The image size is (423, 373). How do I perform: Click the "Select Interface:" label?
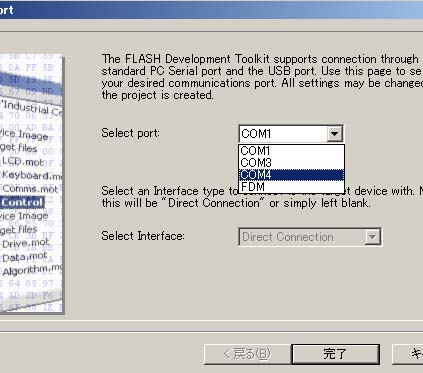coord(143,236)
